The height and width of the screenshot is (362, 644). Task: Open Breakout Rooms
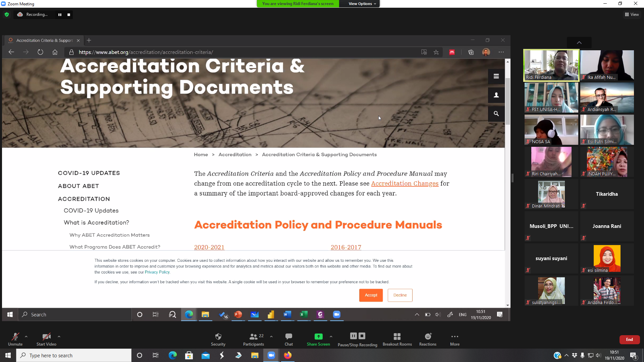(397, 337)
